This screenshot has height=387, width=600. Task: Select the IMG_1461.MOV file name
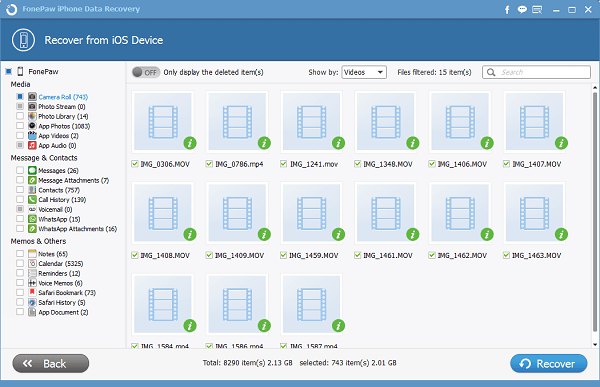pyautogui.click(x=388, y=255)
